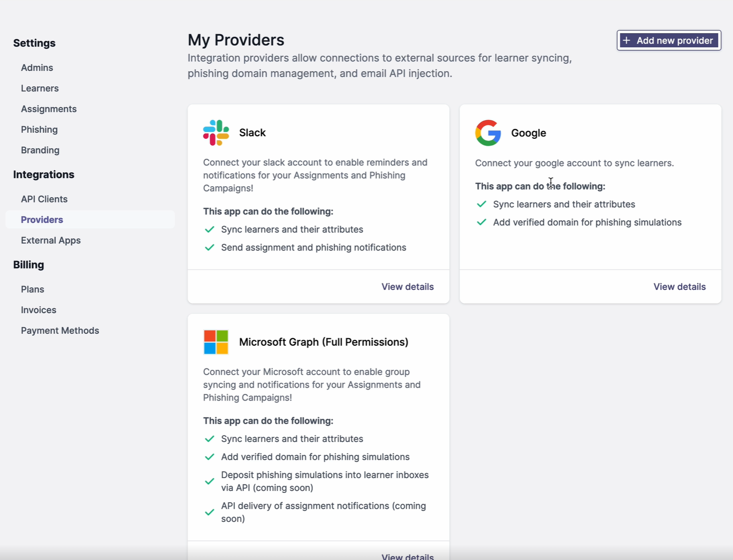The height and width of the screenshot is (560, 733).
Task: Click Google's 'Sync learners and their attributes' text
Action: pos(564,204)
